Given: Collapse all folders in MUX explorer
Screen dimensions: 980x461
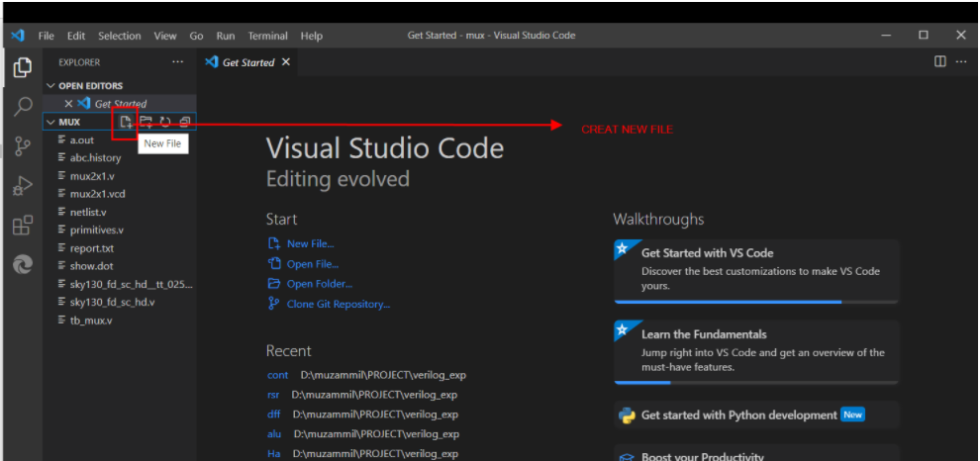Looking at the screenshot, I should tap(184, 122).
